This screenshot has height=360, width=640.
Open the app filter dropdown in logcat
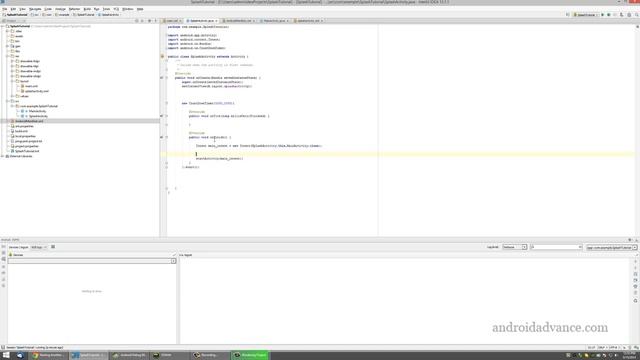(611, 247)
